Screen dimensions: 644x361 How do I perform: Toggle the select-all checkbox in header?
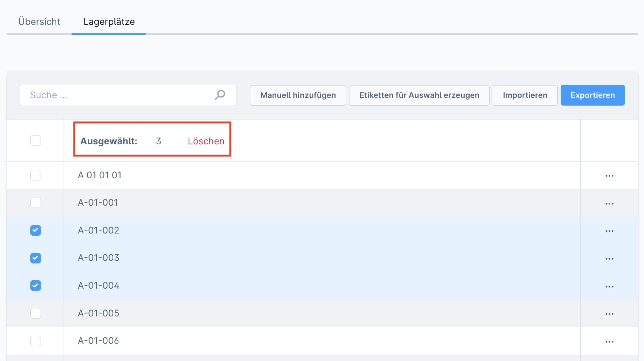(x=35, y=141)
